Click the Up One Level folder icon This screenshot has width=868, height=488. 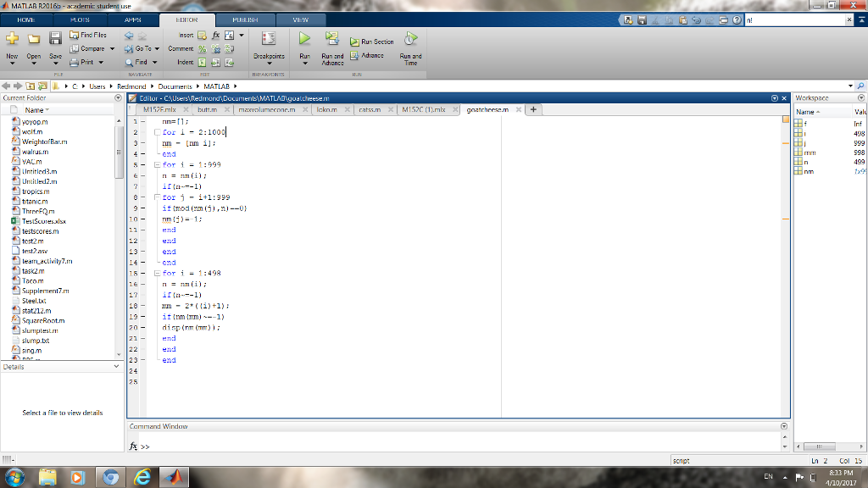[x=31, y=86]
